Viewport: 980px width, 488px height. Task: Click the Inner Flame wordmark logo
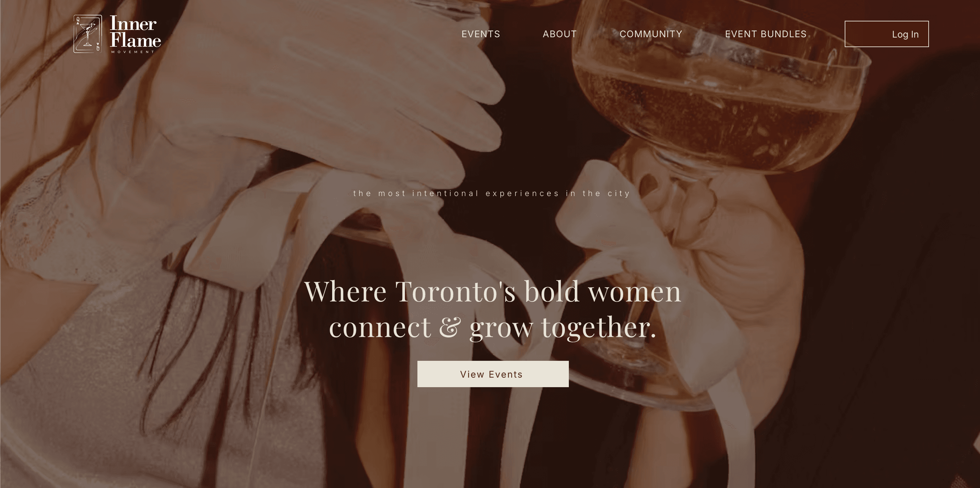(x=135, y=34)
